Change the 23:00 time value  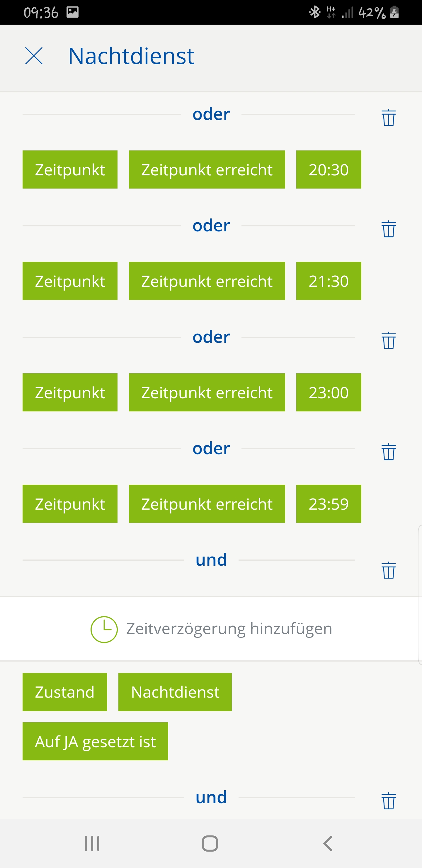pos(329,393)
